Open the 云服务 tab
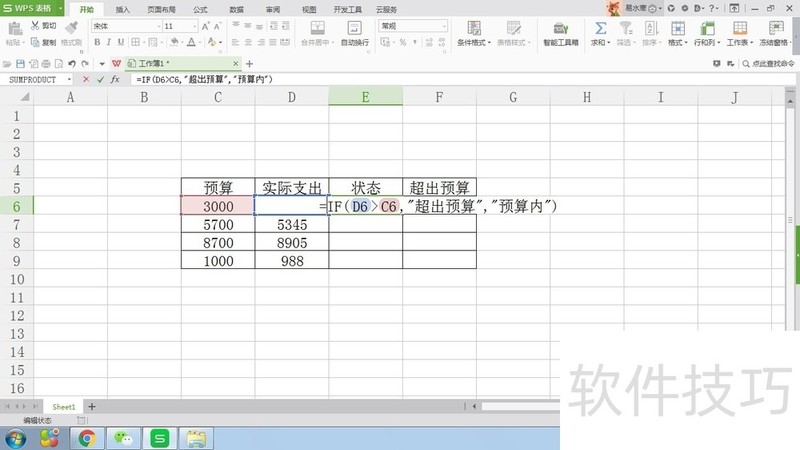The width and height of the screenshot is (800, 450). 386,10
